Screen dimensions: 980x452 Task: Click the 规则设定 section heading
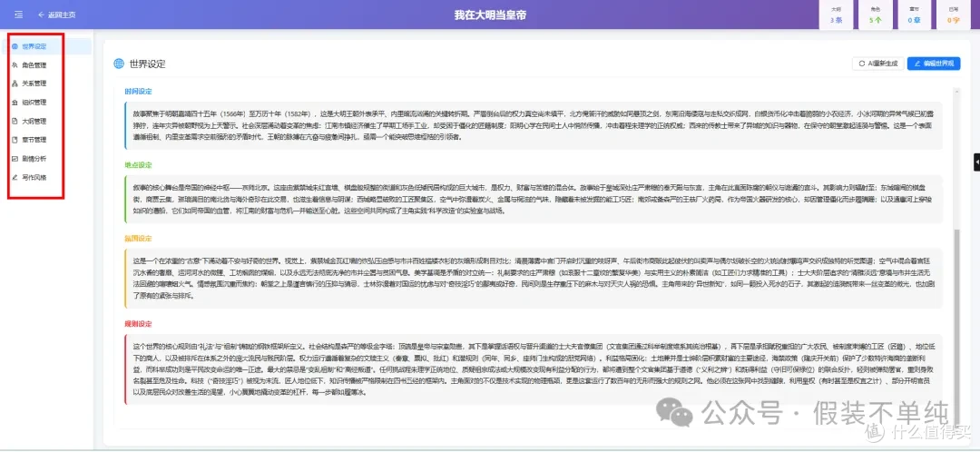[x=138, y=324]
